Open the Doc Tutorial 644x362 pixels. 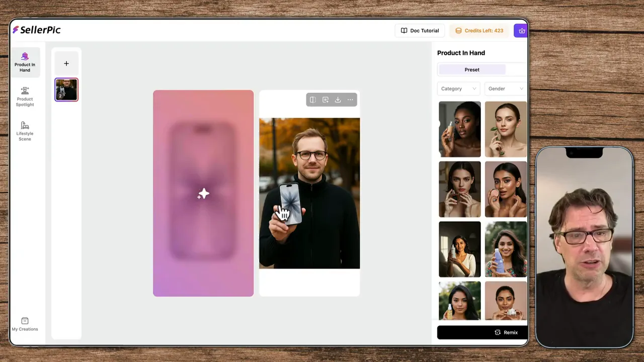420,30
